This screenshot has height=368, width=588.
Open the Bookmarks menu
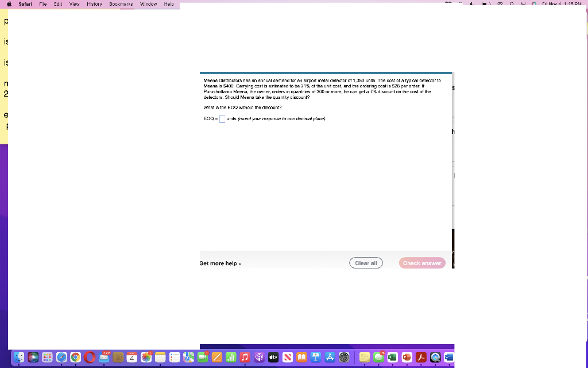point(121,4)
